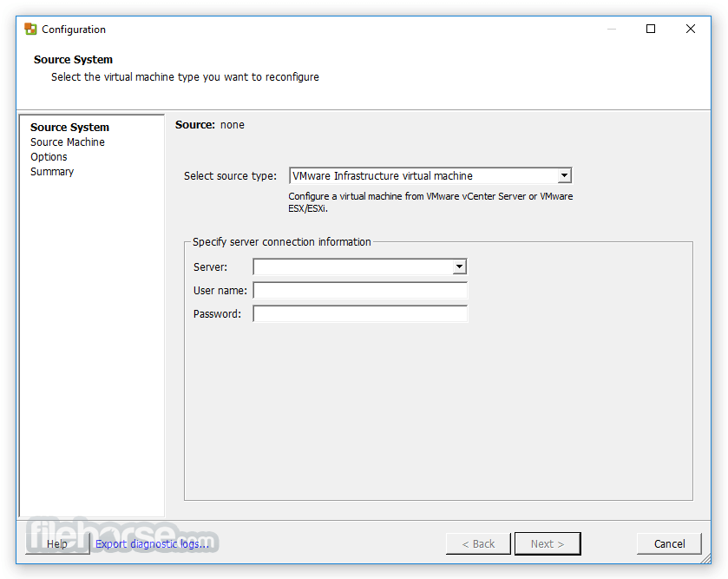The width and height of the screenshot is (728, 579).
Task: Open Help for this wizard
Action: 57,543
